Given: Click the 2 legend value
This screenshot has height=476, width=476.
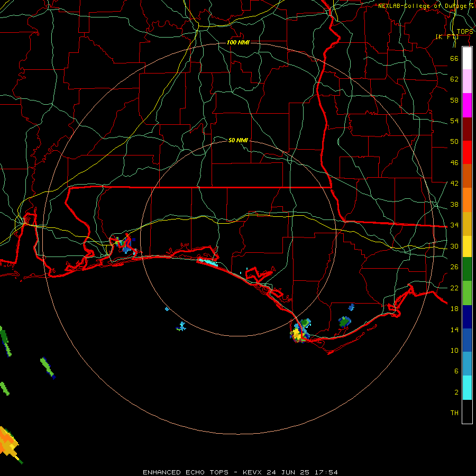Looking at the screenshot, I should (456, 392).
